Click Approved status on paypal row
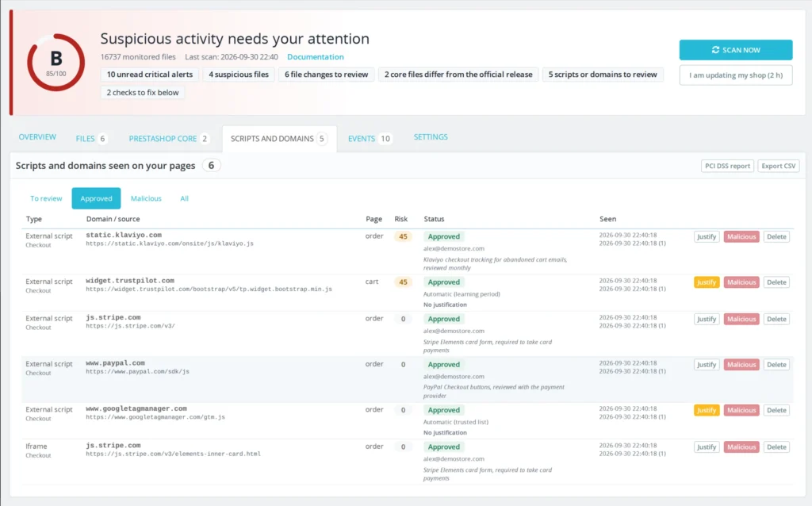 pyautogui.click(x=444, y=365)
